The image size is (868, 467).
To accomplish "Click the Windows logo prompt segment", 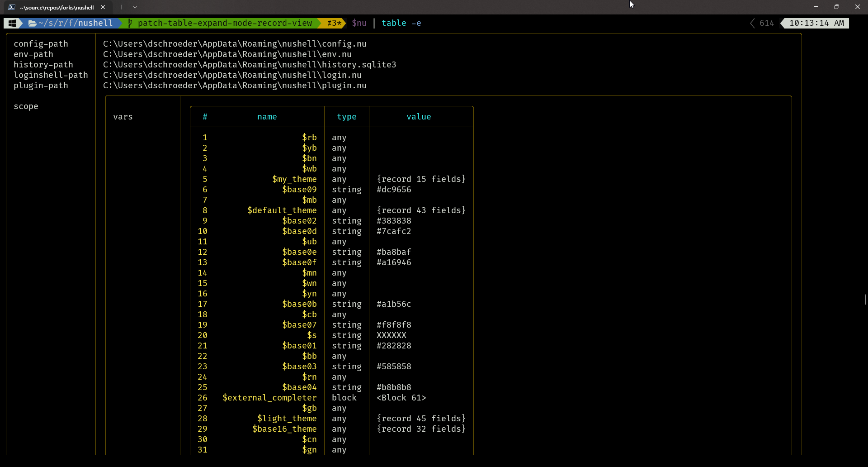I will coord(12,23).
